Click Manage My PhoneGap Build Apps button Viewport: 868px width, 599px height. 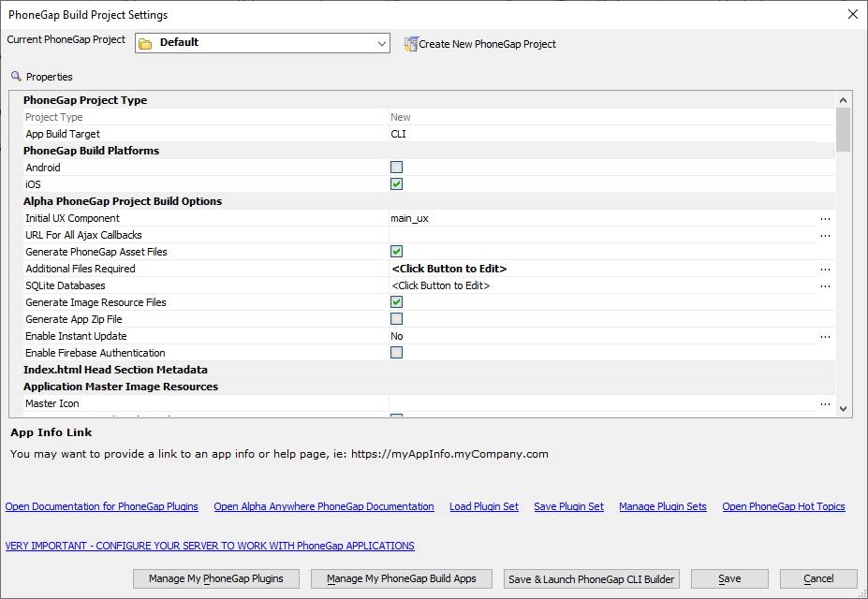402,578
